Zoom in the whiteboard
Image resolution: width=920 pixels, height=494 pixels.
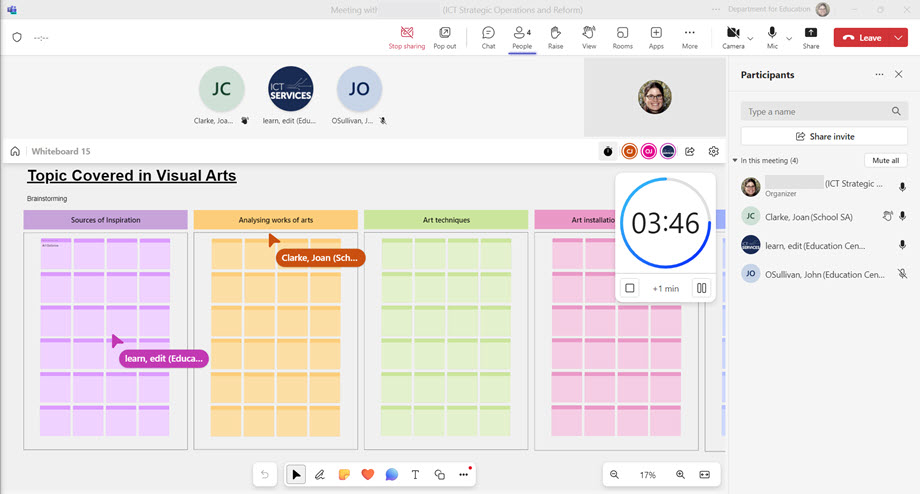[x=680, y=475]
